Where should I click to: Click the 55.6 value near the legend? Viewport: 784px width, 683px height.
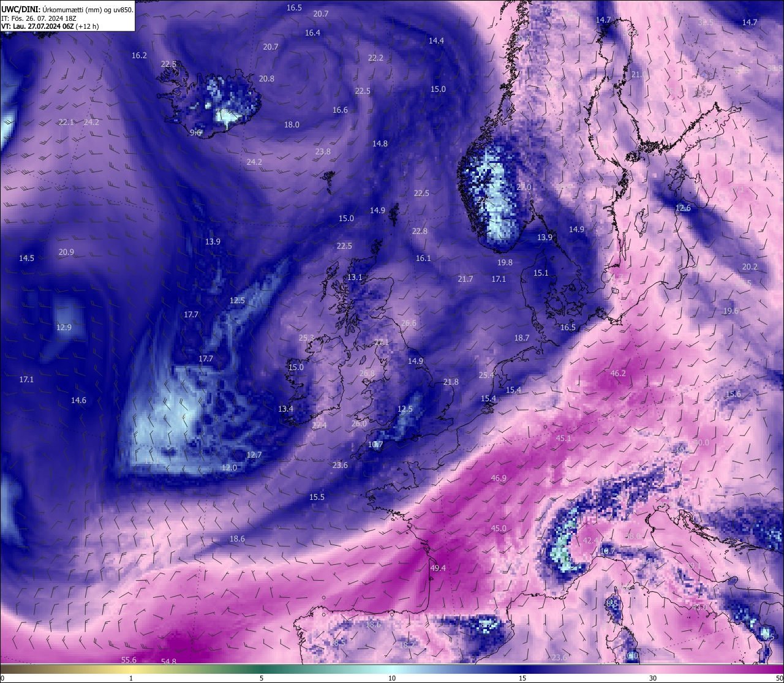tap(129, 660)
